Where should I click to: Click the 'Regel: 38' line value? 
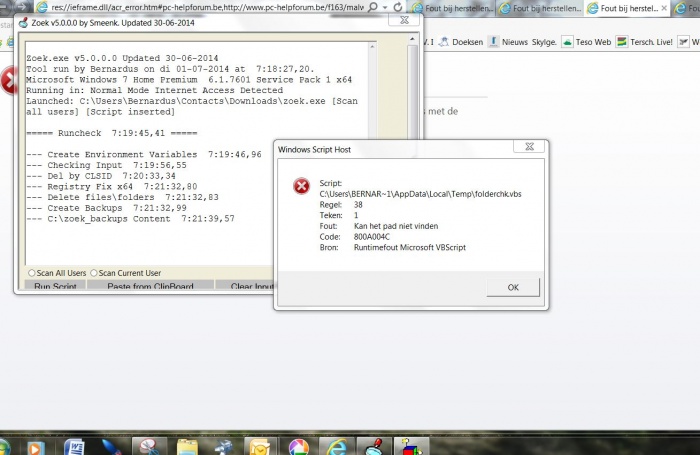point(358,205)
